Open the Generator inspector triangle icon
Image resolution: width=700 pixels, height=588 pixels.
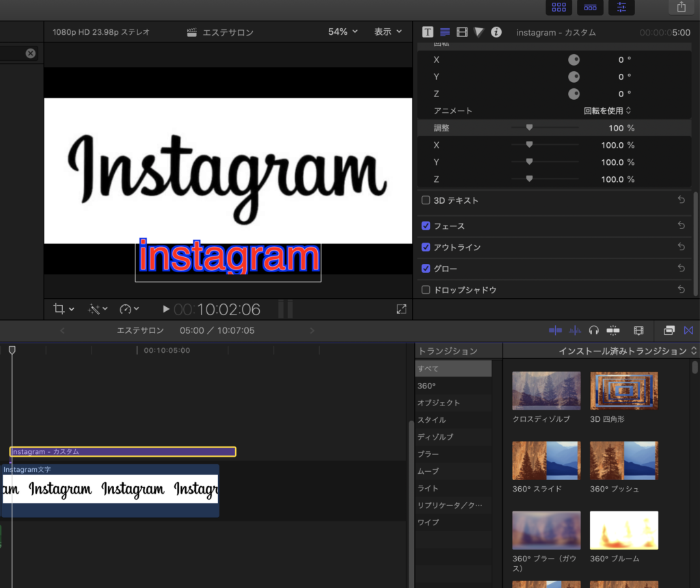point(479,32)
